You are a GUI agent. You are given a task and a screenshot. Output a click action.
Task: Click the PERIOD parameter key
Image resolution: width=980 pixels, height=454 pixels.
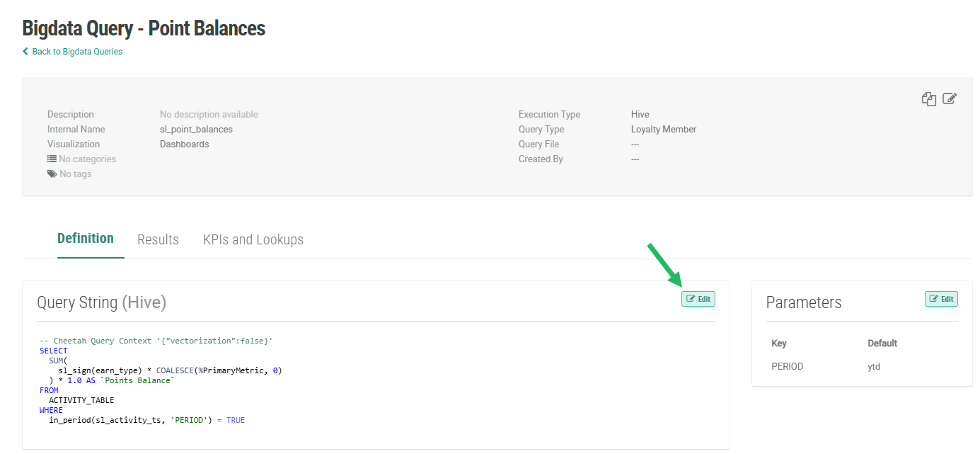click(x=787, y=367)
